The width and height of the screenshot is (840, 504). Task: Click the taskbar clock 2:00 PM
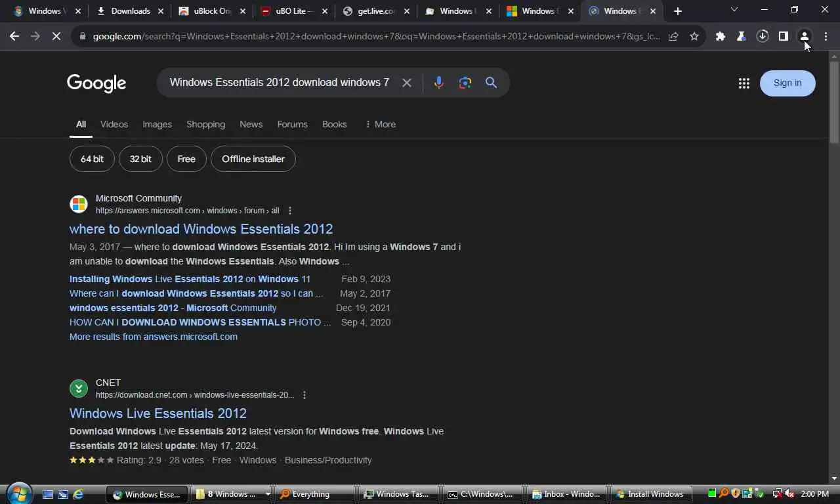(x=815, y=494)
